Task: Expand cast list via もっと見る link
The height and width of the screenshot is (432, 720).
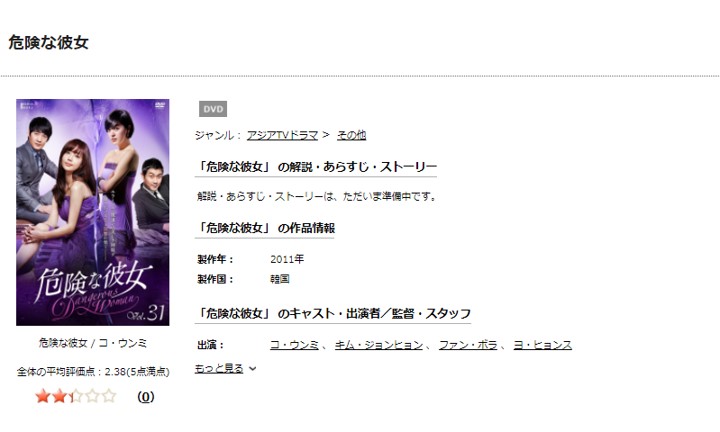Action: [219, 368]
